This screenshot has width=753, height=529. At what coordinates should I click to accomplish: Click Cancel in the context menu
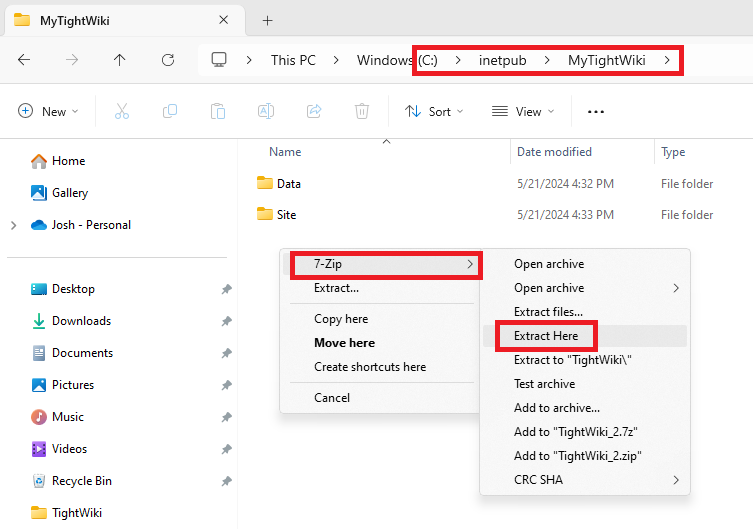point(332,398)
